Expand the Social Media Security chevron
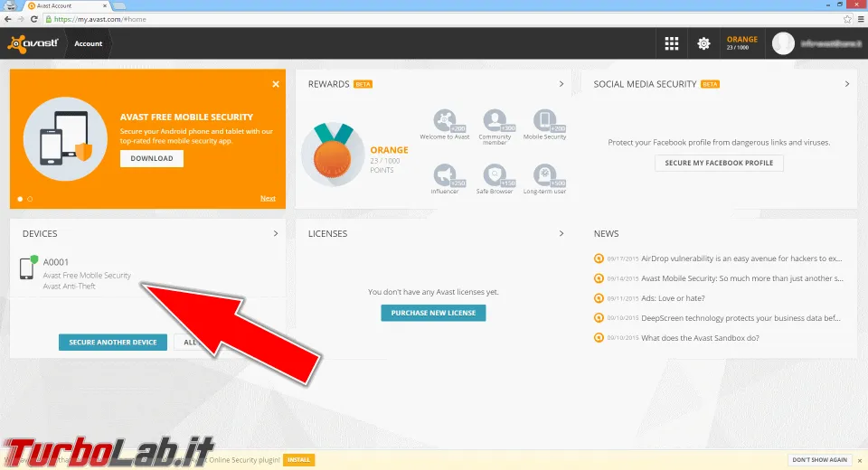 847,84
